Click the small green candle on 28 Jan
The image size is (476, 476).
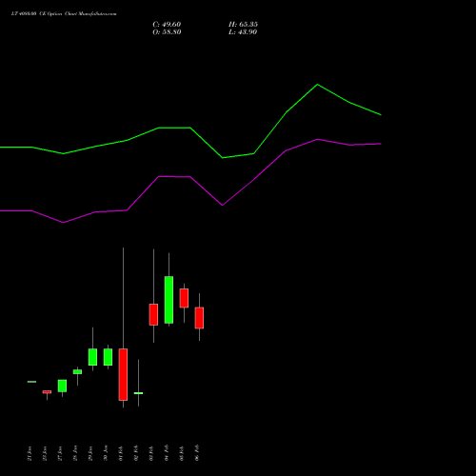click(77, 371)
